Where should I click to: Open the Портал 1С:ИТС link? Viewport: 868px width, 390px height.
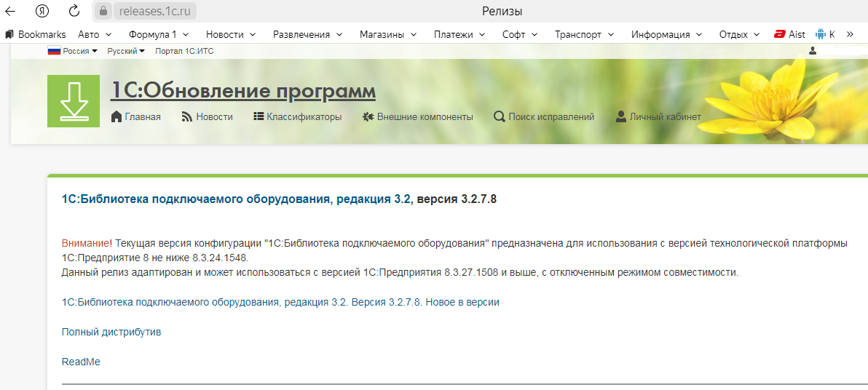pyautogui.click(x=184, y=51)
